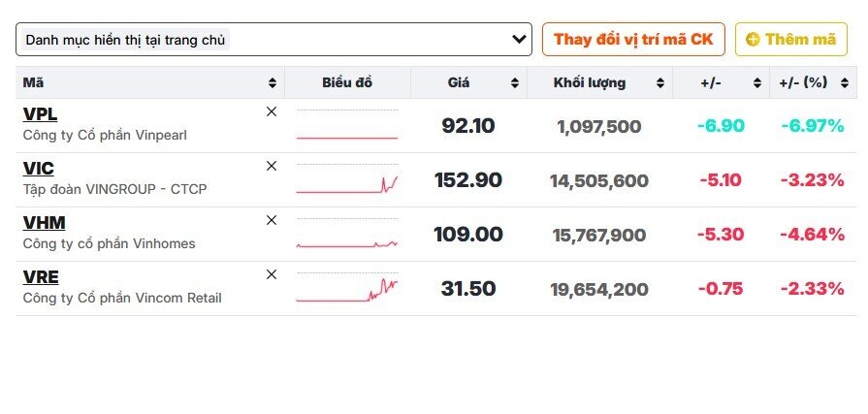868x414 pixels.
Task: Remove VPL from the watchlist
Action: tap(272, 111)
